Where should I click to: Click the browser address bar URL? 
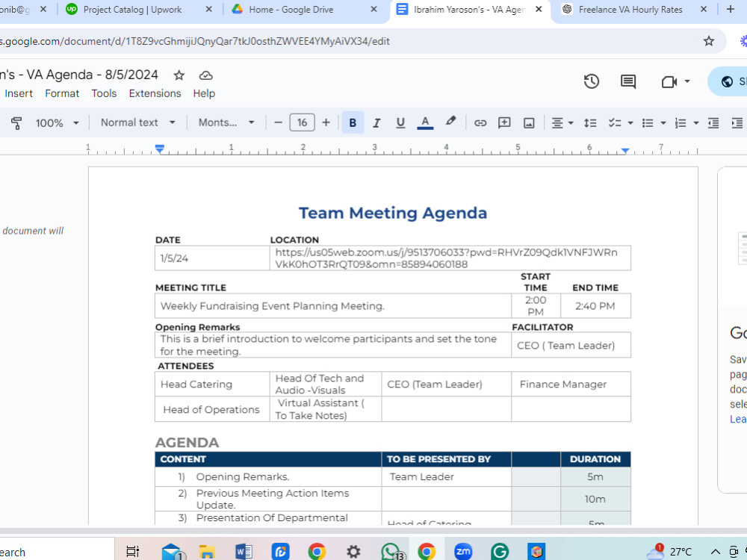tap(195, 41)
